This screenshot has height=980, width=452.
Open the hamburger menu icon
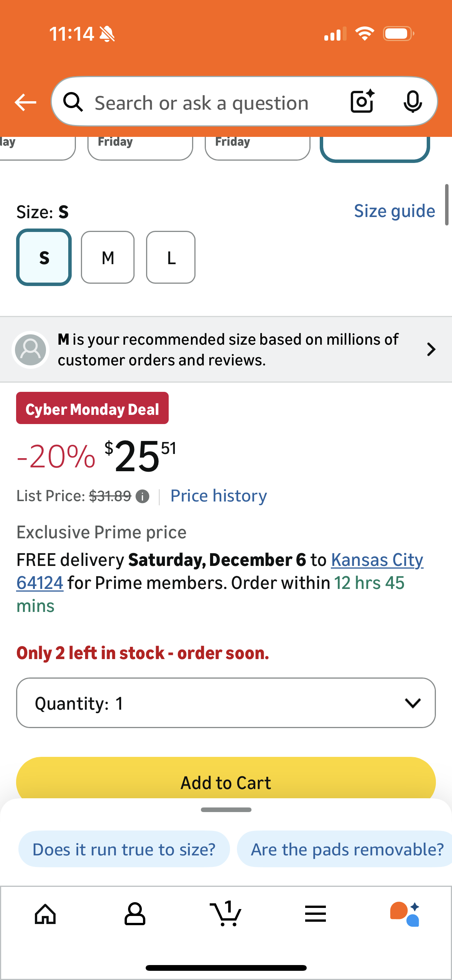(316, 914)
